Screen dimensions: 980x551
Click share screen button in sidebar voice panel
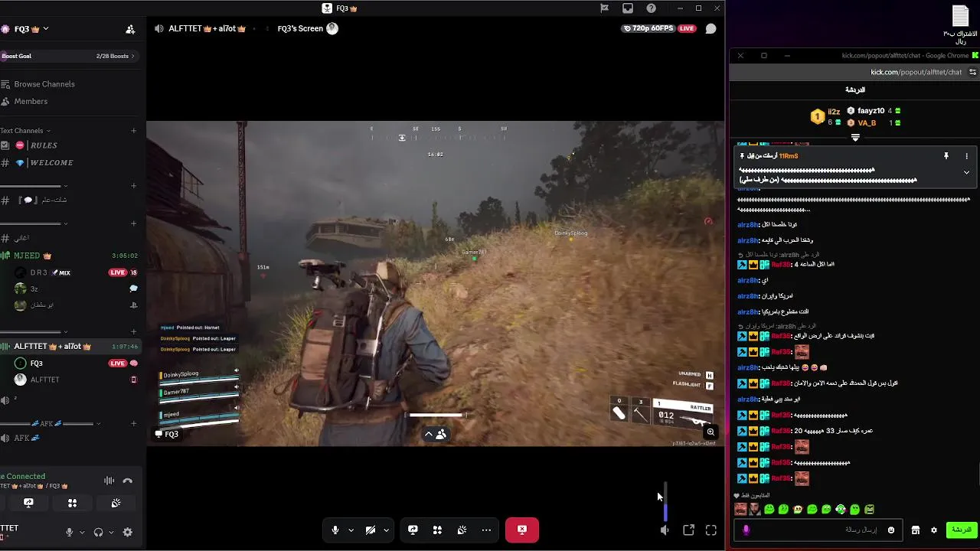tap(28, 503)
